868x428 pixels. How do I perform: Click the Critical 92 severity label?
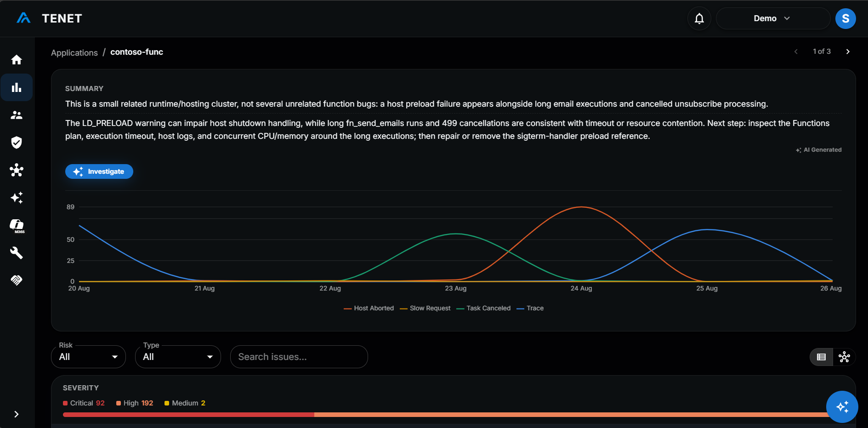84,403
